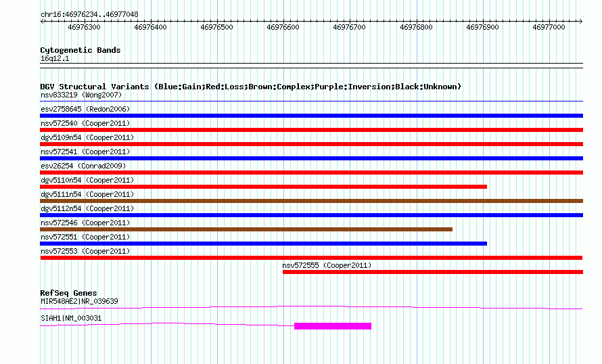Open the SIAH1|NM_003031 gene label
Viewport: 602px width, 364px height.
(x=71, y=318)
